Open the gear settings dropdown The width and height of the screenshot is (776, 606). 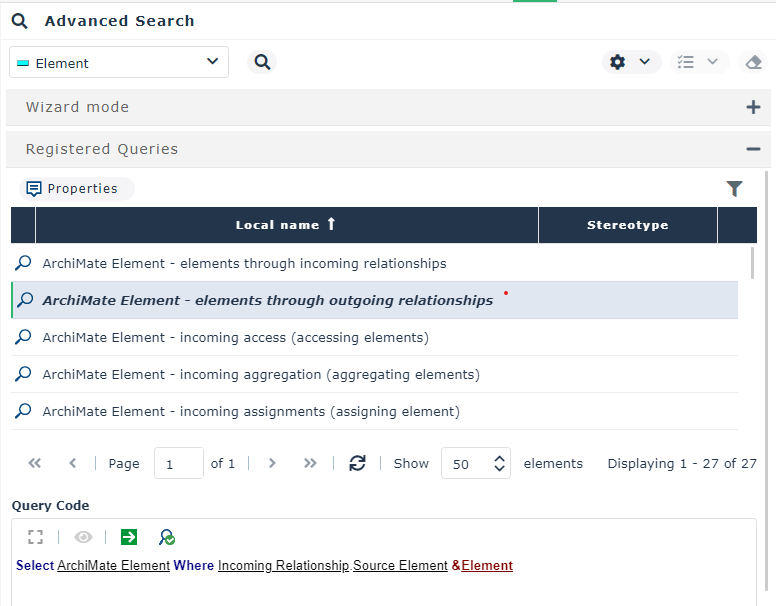631,62
